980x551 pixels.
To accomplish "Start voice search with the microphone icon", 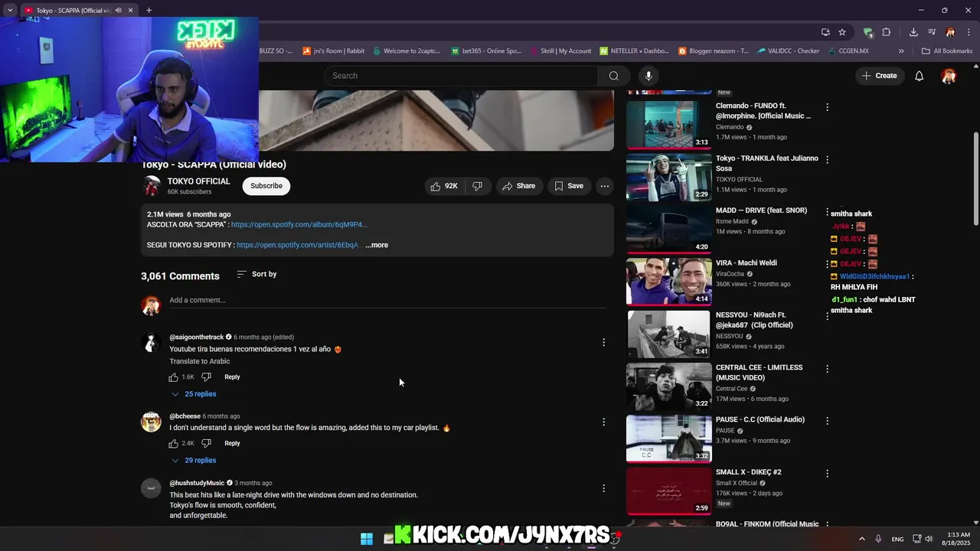I will (648, 76).
